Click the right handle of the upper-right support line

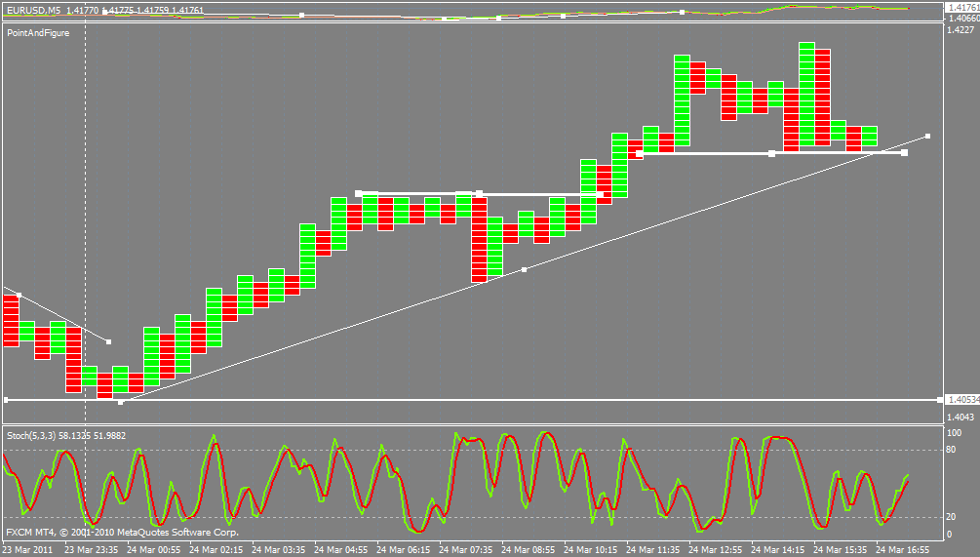[x=904, y=152]
